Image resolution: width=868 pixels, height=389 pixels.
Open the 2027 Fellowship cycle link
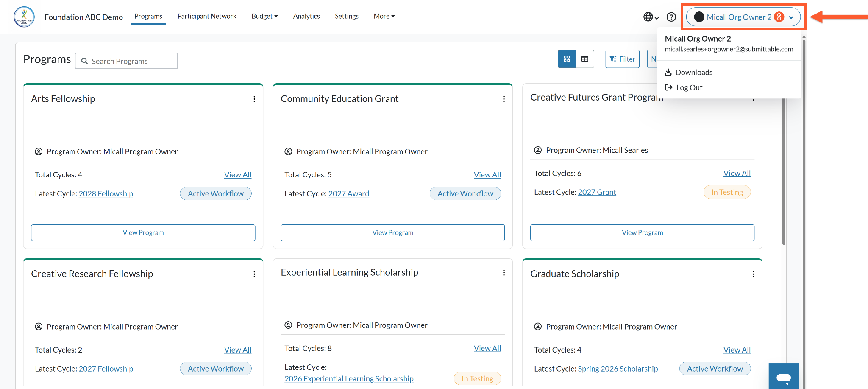point(106,369)
